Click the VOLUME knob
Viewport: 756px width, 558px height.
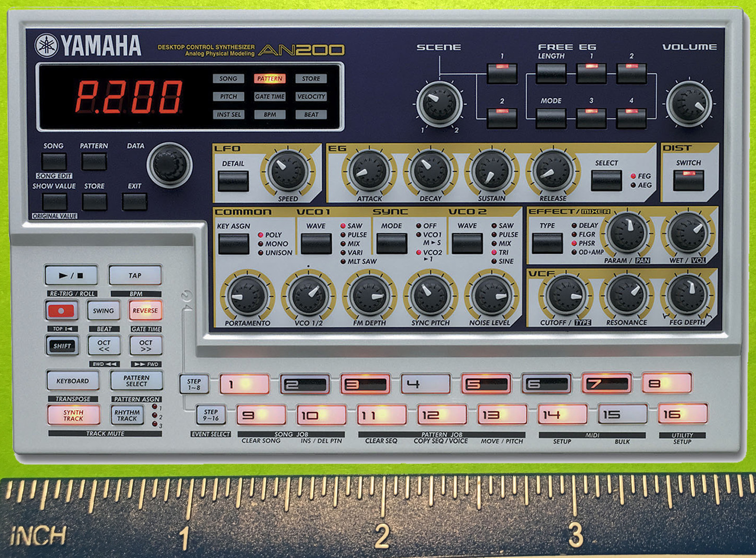[x=689, y=104]
